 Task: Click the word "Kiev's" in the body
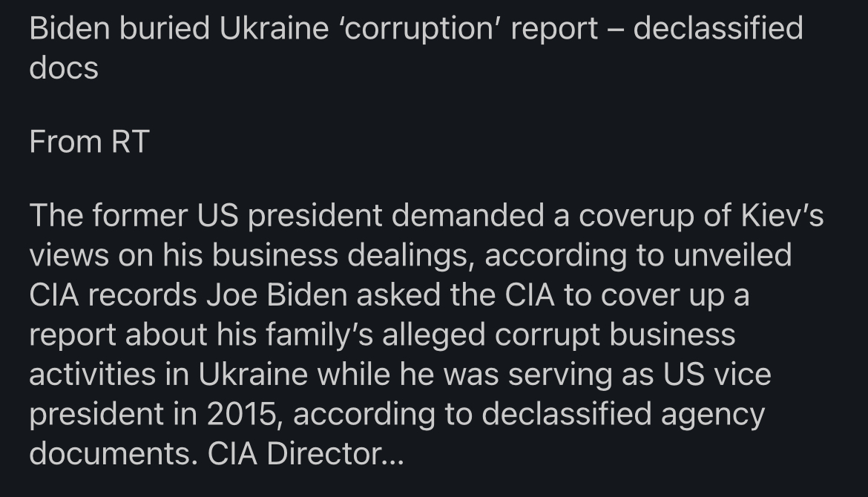pos(783,216)
